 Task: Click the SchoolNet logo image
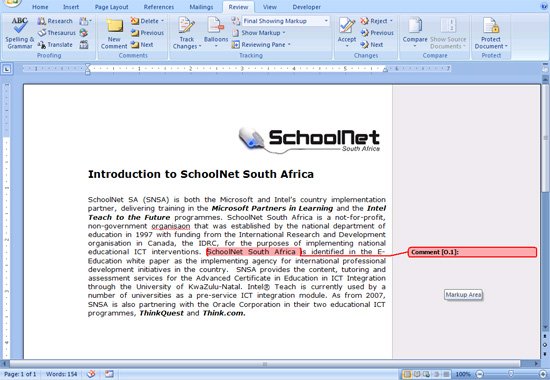[x=309, y=140]
